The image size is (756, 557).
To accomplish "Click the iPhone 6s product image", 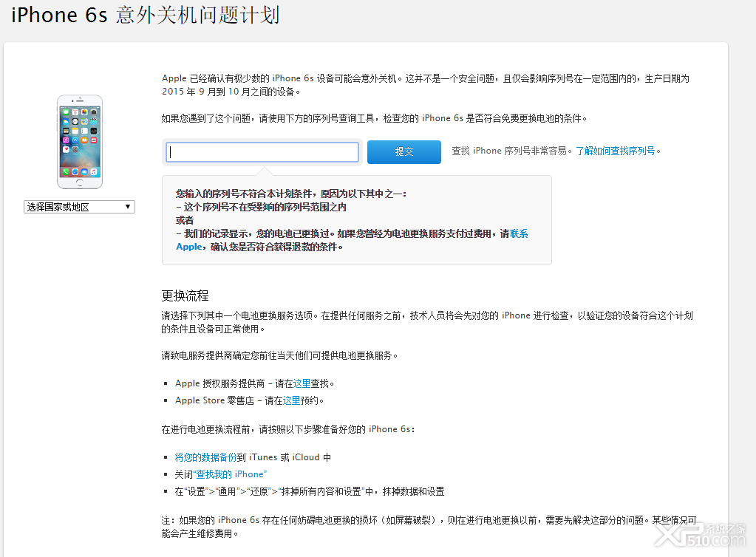I will (x=80, y=142).
